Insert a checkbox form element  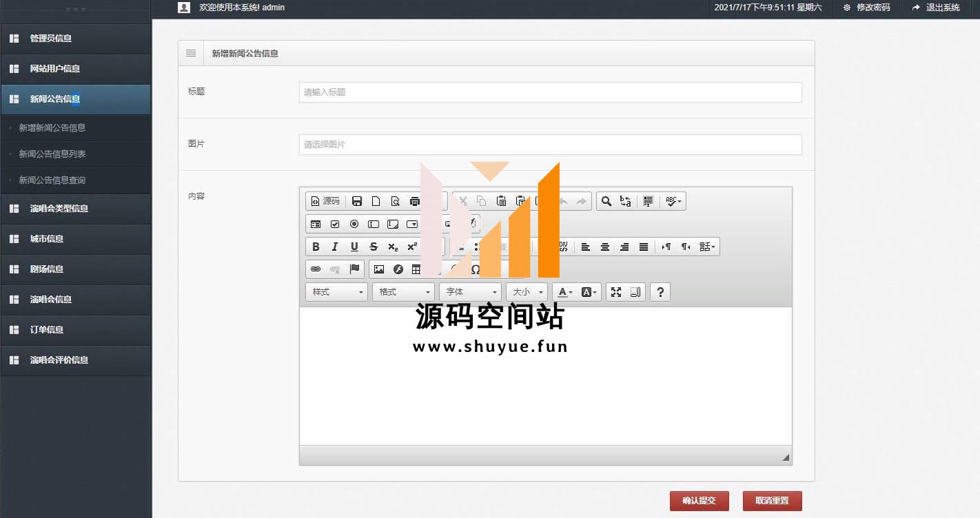pos(335,224)
